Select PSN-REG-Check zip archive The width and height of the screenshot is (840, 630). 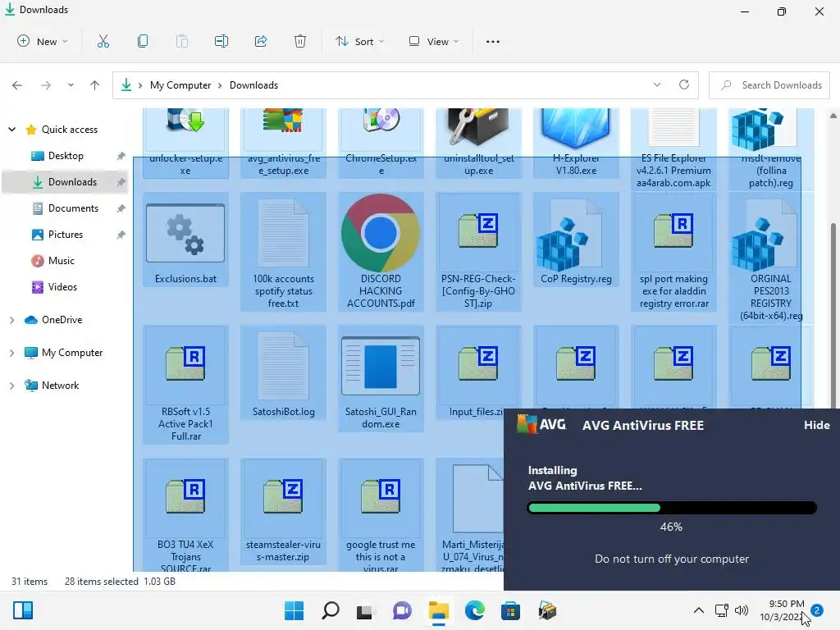[x=478, y=252]
